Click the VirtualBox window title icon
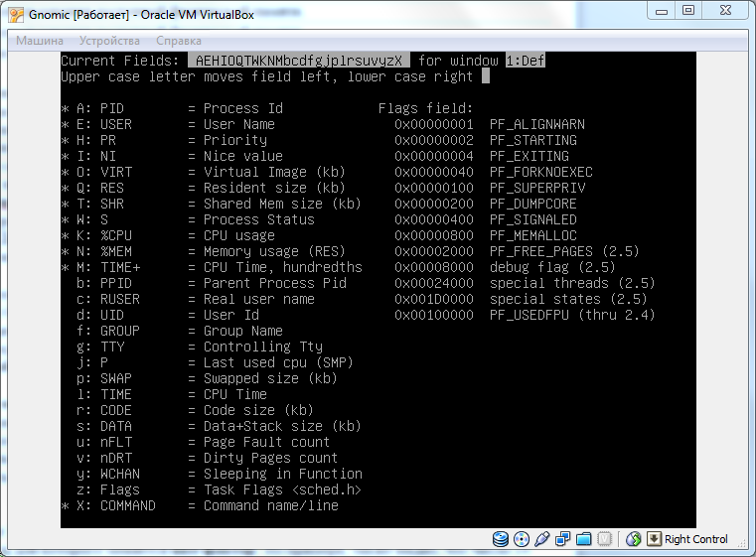The width and height of the screenshot is (756, 557). (x=16, y=15)
